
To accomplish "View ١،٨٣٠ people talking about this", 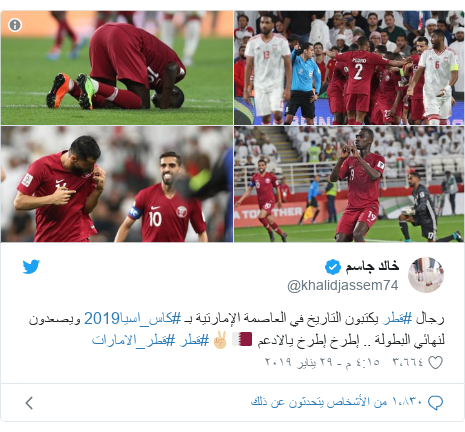I will point(337,402).
